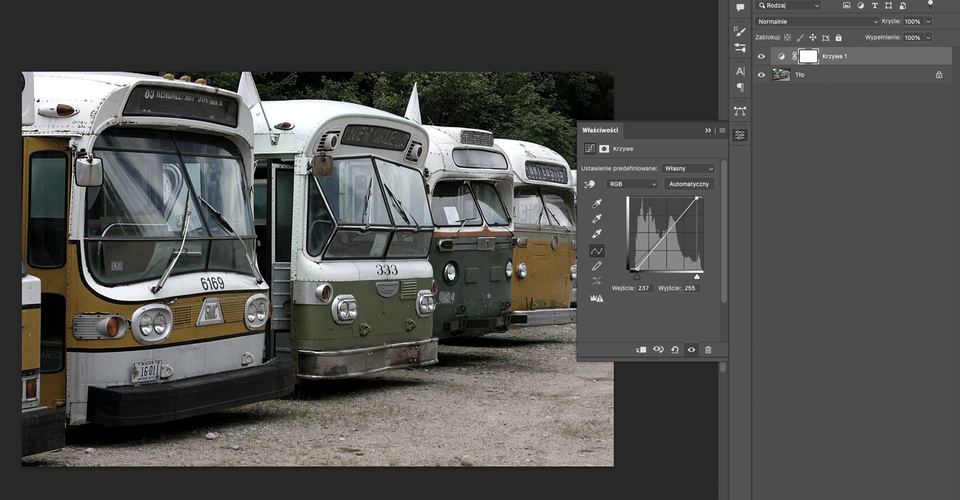Click the Properties panel dock icon
The image size is (960, 500).
point(740,135)
